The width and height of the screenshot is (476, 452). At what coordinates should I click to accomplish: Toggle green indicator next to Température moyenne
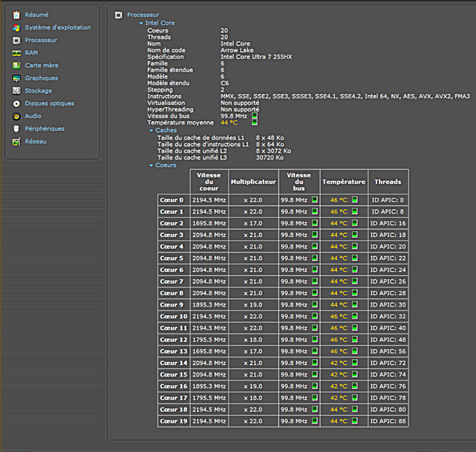tap(255, 123)
